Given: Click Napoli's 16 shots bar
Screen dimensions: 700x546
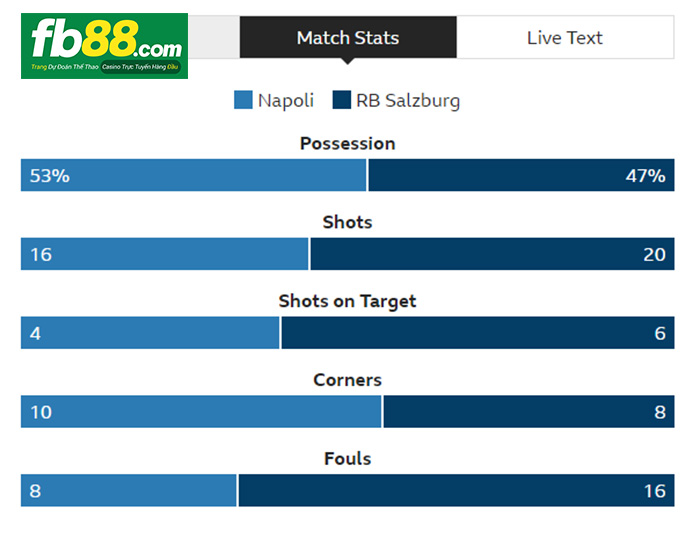Looking at the screenshot, I should 164,254.
